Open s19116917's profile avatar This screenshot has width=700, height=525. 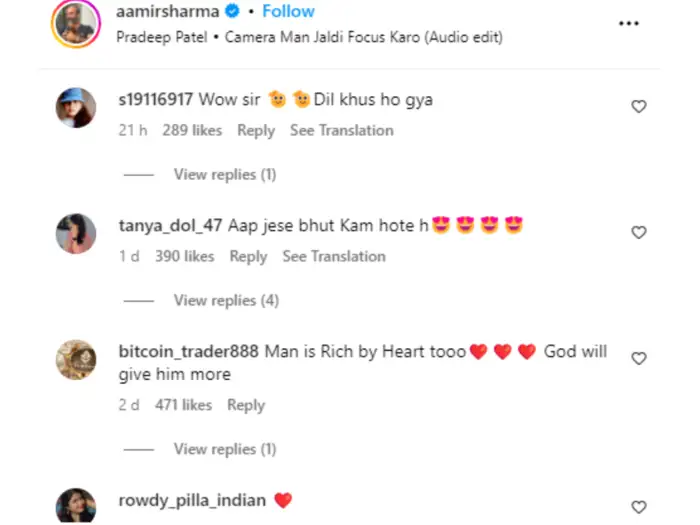point(77,107)
